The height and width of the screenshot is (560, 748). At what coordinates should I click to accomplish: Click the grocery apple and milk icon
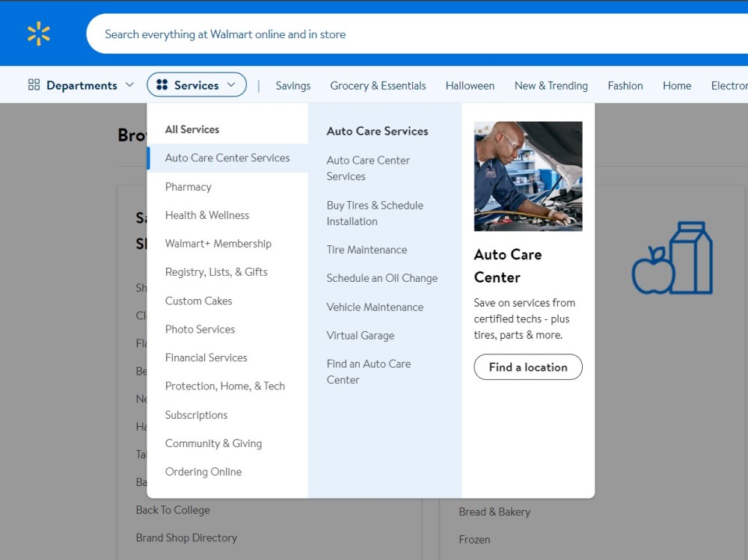pos(672,258)
